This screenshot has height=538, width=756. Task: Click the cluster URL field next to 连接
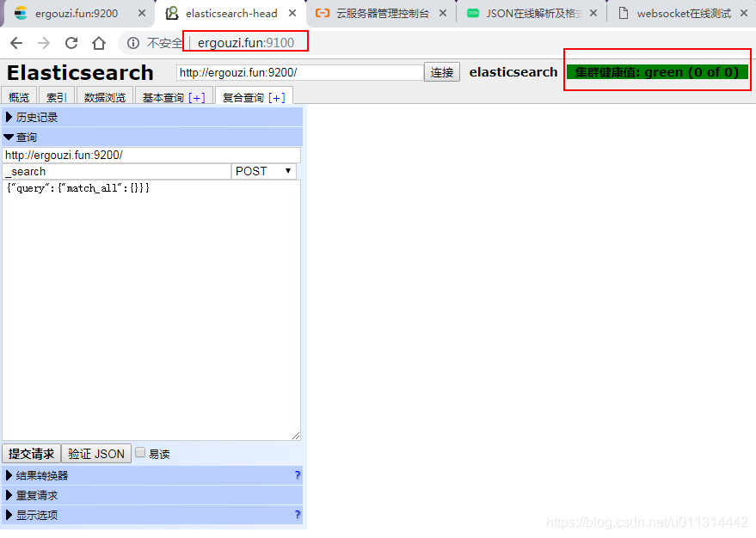point(300,73)
